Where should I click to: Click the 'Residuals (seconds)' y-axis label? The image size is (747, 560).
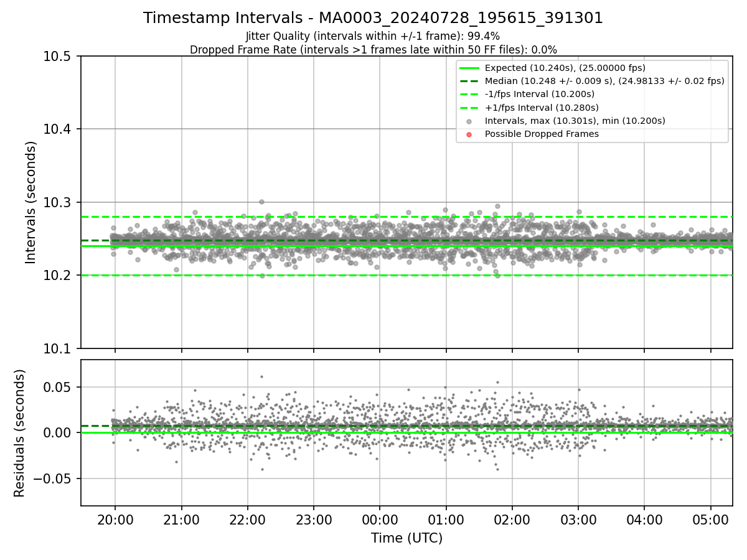pyautogui.click(x=20, y=433)
